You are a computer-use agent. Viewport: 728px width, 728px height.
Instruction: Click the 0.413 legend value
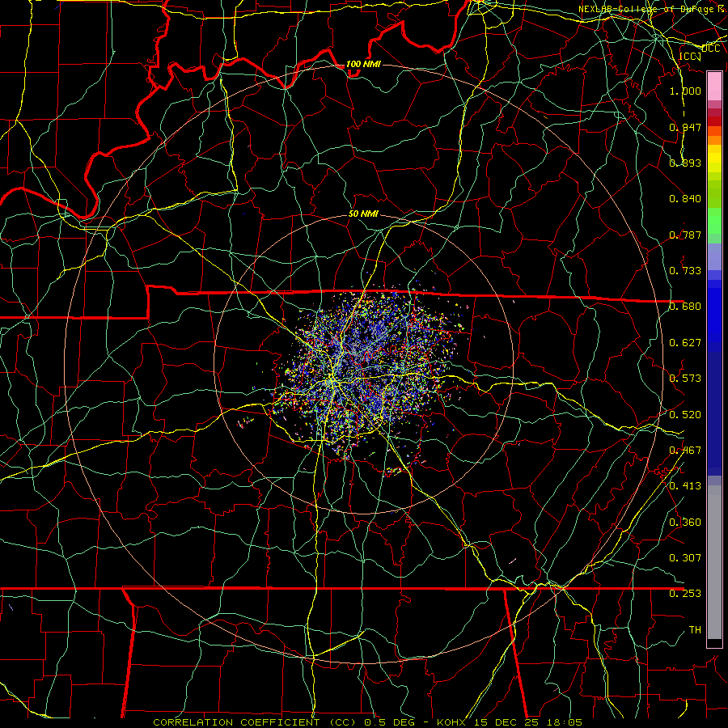685,486
